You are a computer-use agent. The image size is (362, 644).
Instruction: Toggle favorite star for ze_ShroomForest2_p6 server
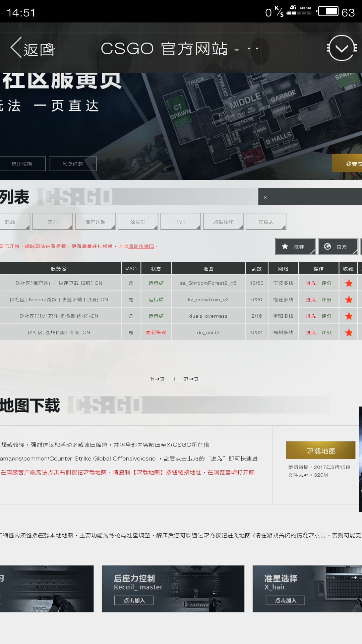[x=349, y=283]
